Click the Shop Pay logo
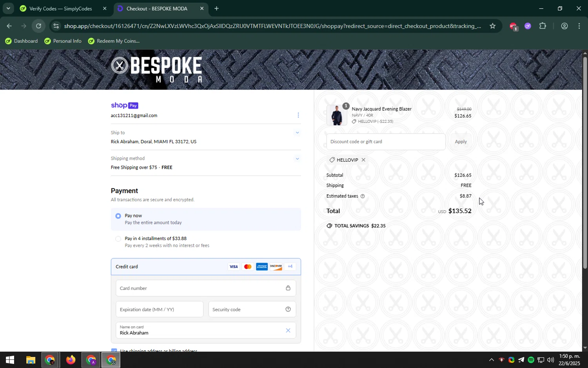Viewport: 588px width, 368px height. pyautogui.click(x=125, y=106)
